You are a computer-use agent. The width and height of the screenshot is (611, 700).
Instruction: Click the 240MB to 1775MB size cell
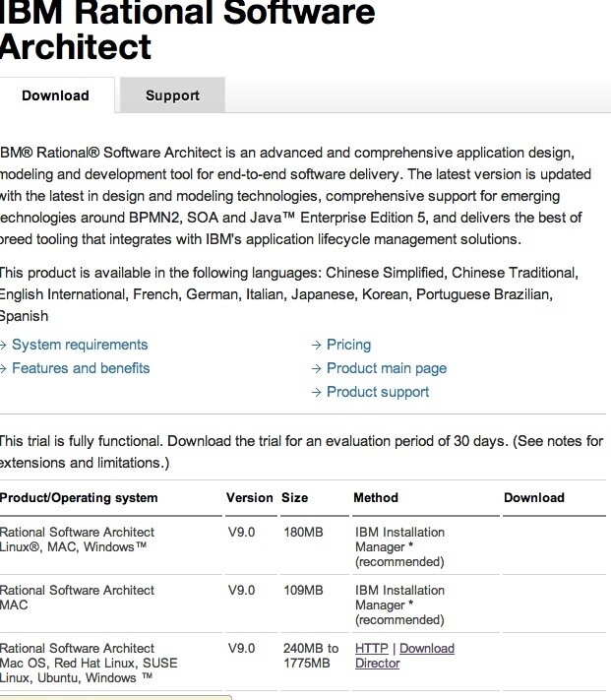(x=311, y=656)
